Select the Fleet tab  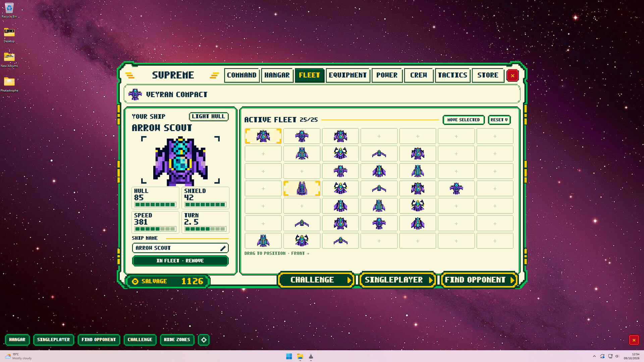click(309, 75)
